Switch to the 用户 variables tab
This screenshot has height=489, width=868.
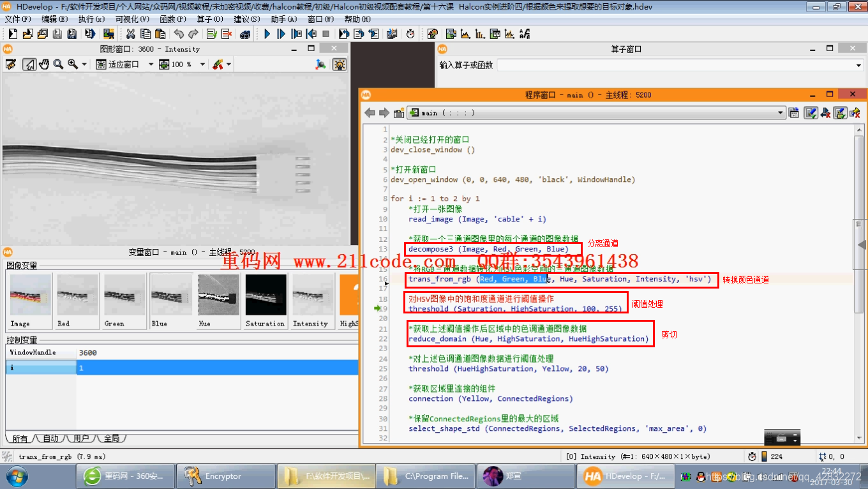coord(81,439)
